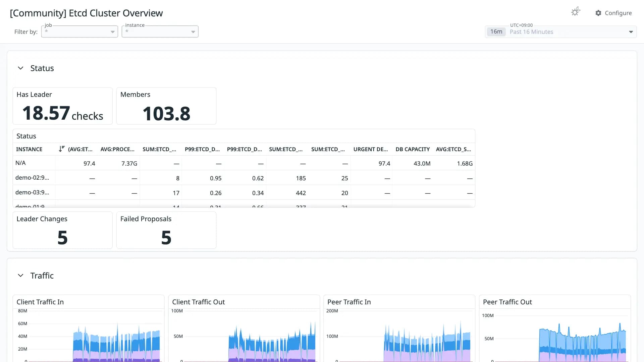Image resolution: width=644 pixels, height=362 pixels.
Task: Click the Status table title
Action: coord(26,136)
